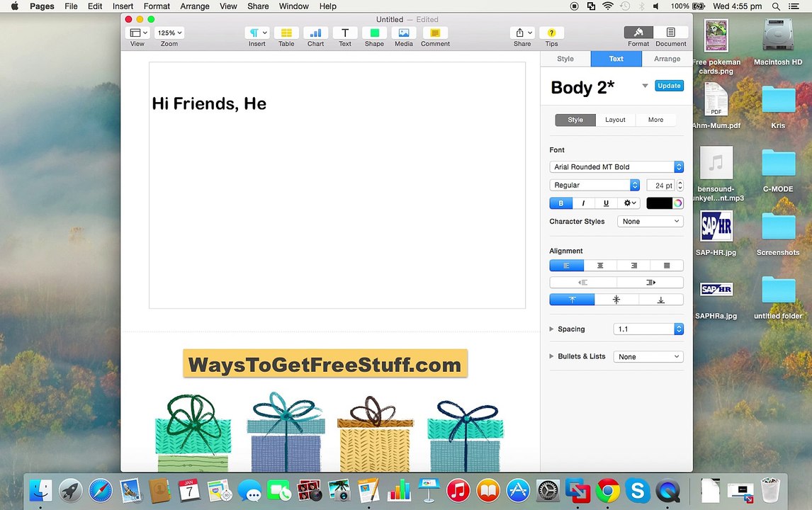Launch Safari from the Dock
812x510 pixels.
[101, 490]
